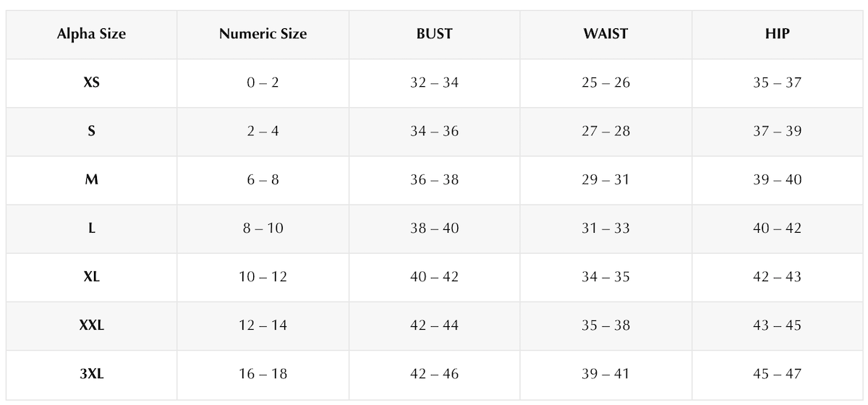Click the 0 – 2 numeric size cell
The height and width of the screenshot is (405, 868).
point(263,82)
